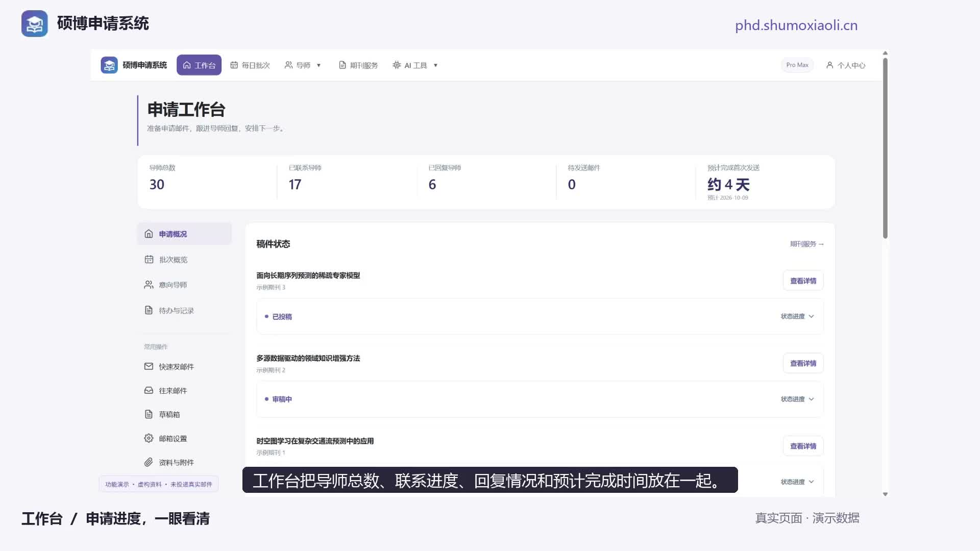The width and height of the screenshot is (980, 551).
Task: Open 往来邮件 label
Action: [173, 391]
